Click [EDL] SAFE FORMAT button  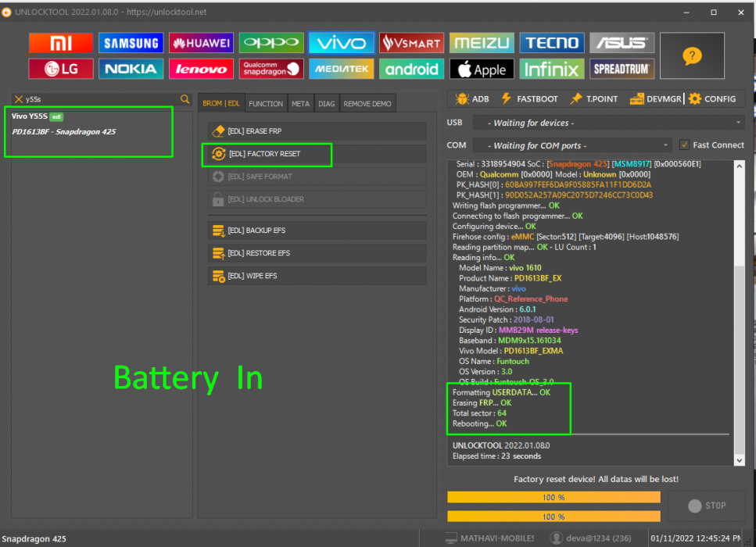pos(317,177)
